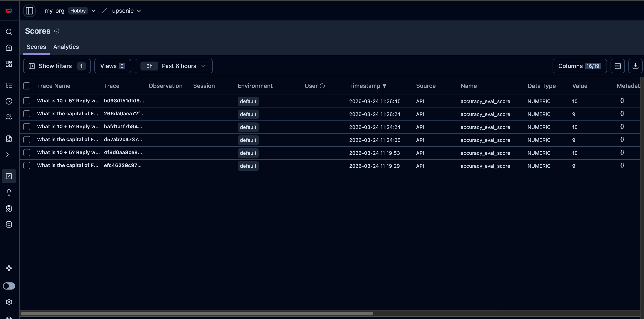644x319 pixels.
Task: Click the Environment column header
Action: pyautogui.click(x=255, y=86)
